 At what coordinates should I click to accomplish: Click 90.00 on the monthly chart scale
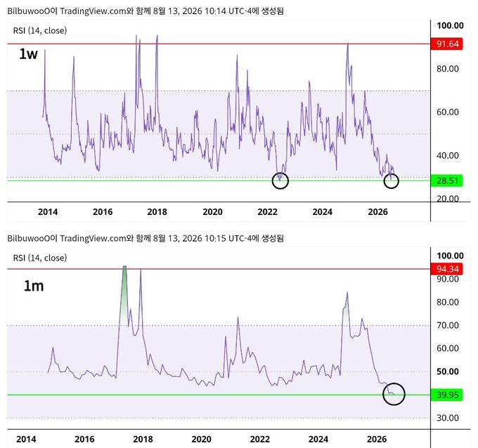click(448, 279)
